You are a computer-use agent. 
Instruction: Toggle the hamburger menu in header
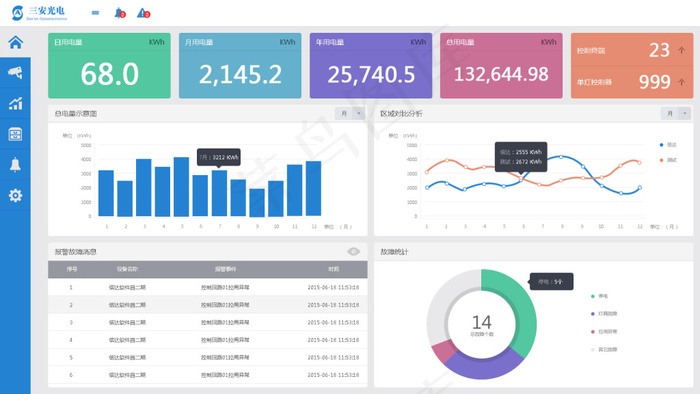click(95, 13)
